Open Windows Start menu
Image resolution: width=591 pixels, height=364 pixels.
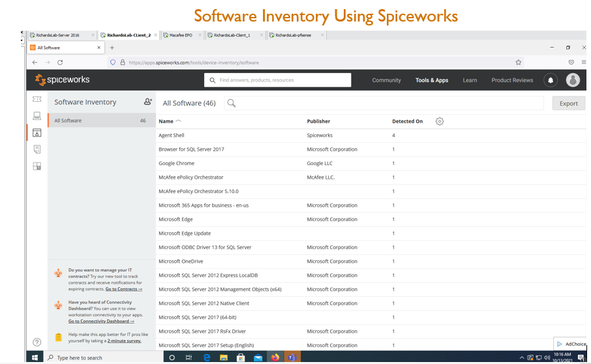point(35,357)
